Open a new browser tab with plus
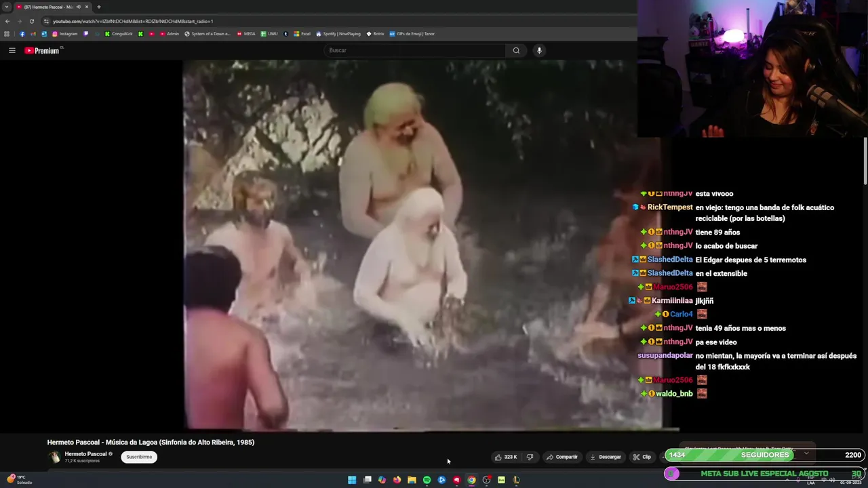 tap(98, 7)
